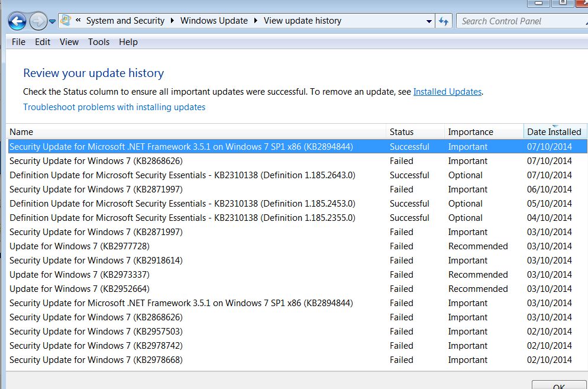Click the Control Panel address bar icon
Image resolution: width=588 pixels, height=389 pixels.
66,21
